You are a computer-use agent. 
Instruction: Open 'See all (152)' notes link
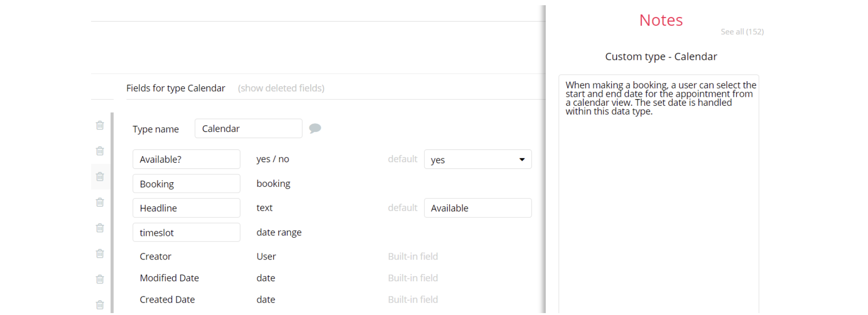[742, 32]
